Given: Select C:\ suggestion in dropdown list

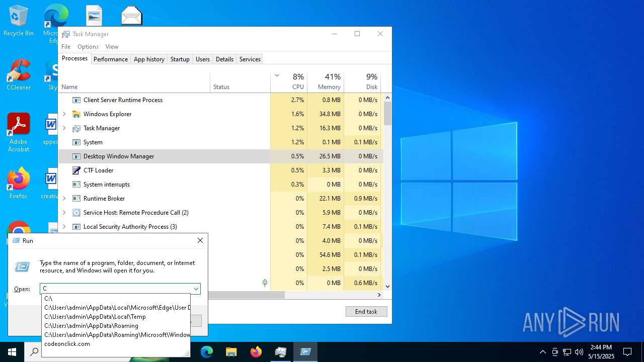Looking at the screenshot, I should coord(116,299).
